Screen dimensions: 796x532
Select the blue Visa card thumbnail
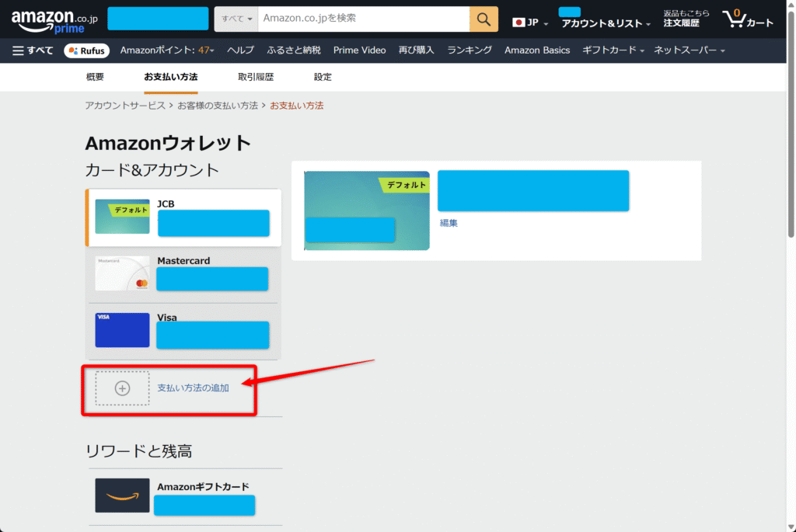pos(122,330)
